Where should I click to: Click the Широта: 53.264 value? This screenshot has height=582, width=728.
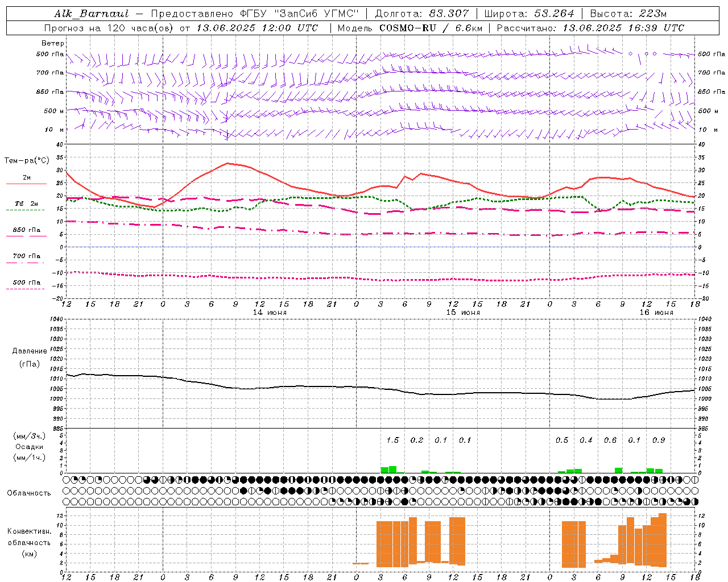tap(530, 14)
